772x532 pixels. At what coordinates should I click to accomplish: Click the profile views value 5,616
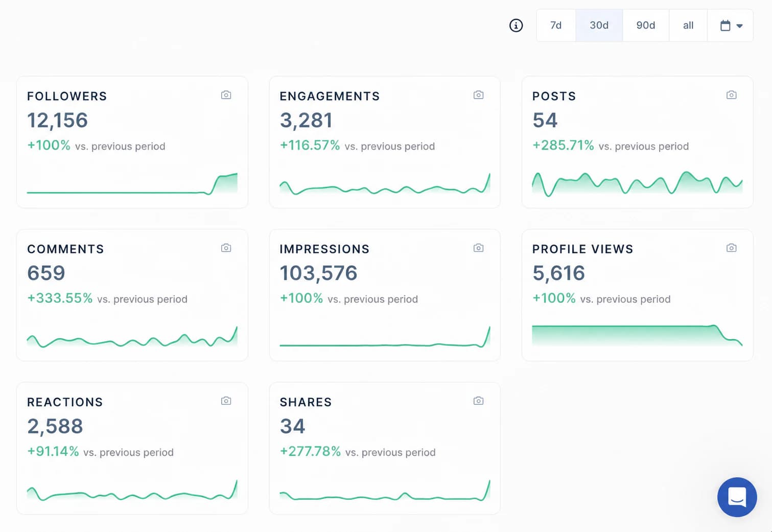tap(558, 273)
